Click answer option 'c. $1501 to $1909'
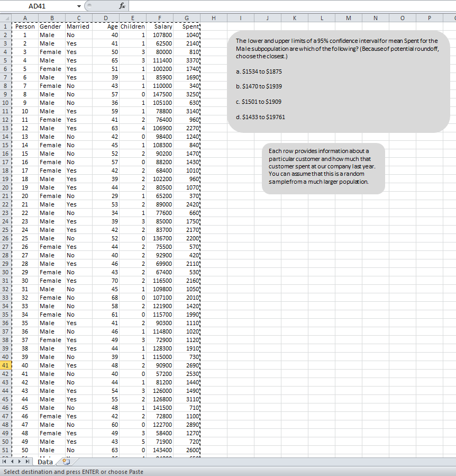 coord(259,102)
